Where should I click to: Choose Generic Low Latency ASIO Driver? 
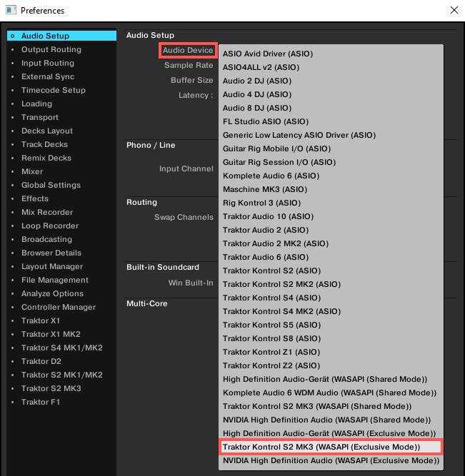coord(299,135)
